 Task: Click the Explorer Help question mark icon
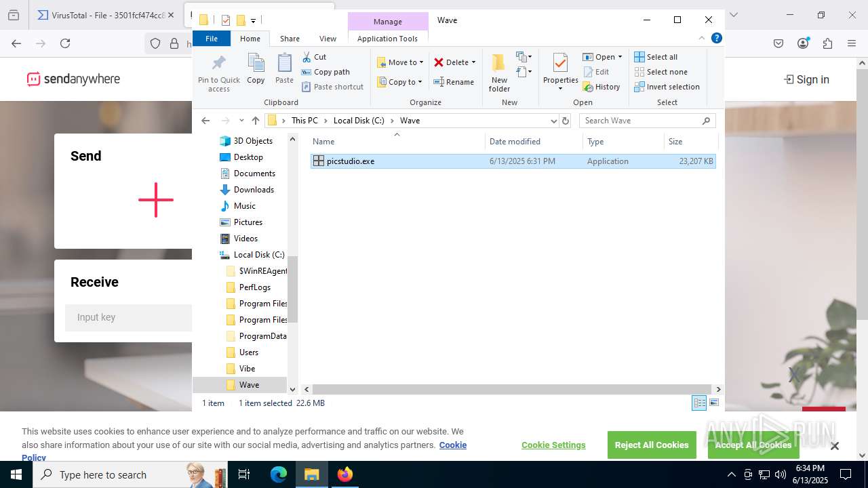click(x=716, y=39)
